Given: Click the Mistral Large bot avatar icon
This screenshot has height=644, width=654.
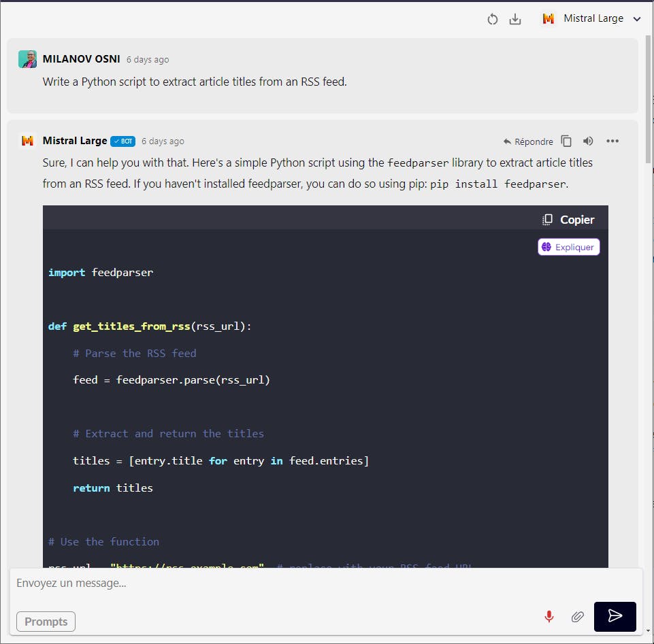Looking at the screenshot, I should click(27, 141).
